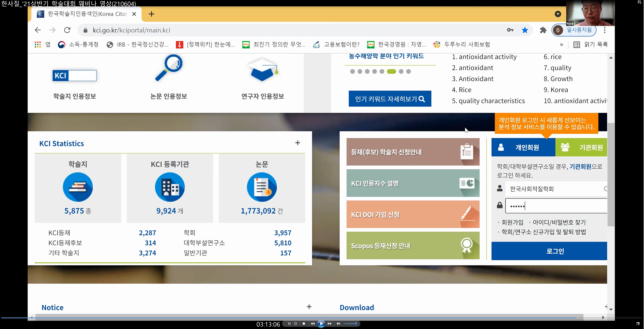Click the Download section heading
This screenshot has height=329, width=644.
[x=357, y=307]
